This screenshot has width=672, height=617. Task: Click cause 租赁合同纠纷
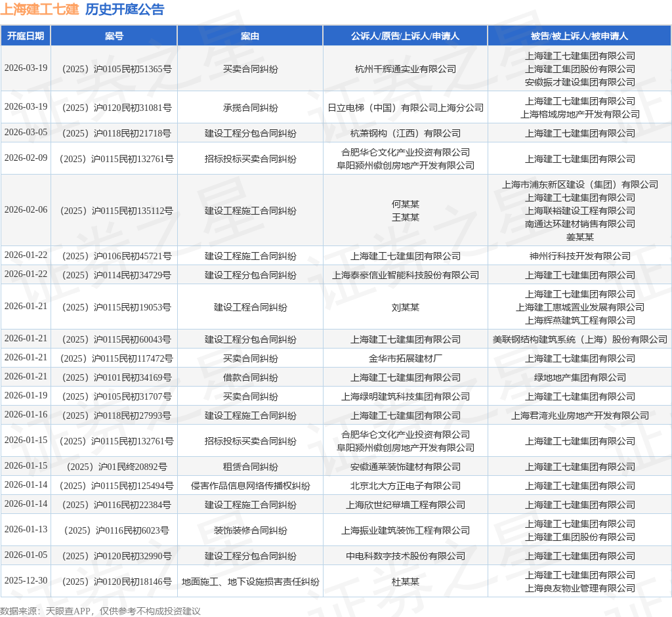[250, 467]
